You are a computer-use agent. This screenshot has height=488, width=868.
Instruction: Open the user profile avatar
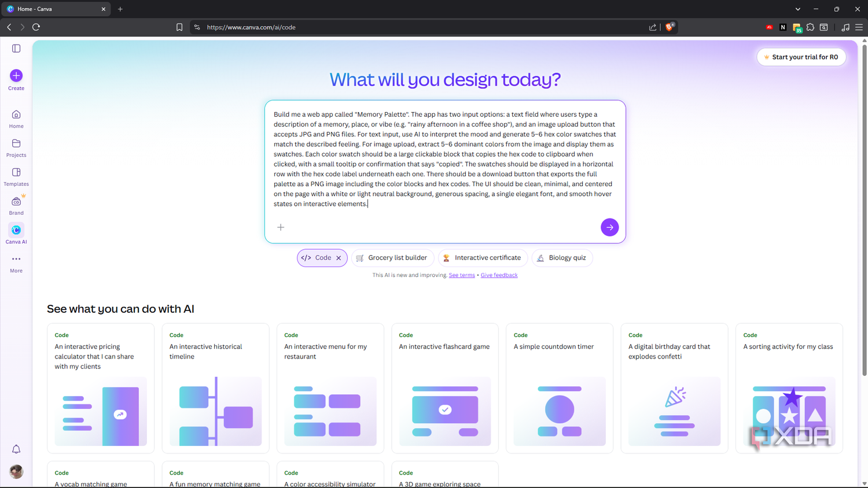pyautogui.click(x=16, y=472)
